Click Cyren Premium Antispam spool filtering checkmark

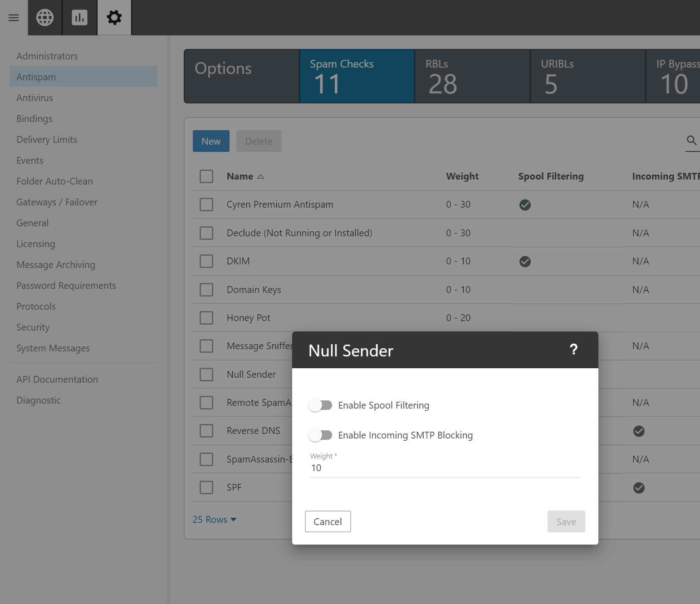pyautogui.click(x=525, y=205)
